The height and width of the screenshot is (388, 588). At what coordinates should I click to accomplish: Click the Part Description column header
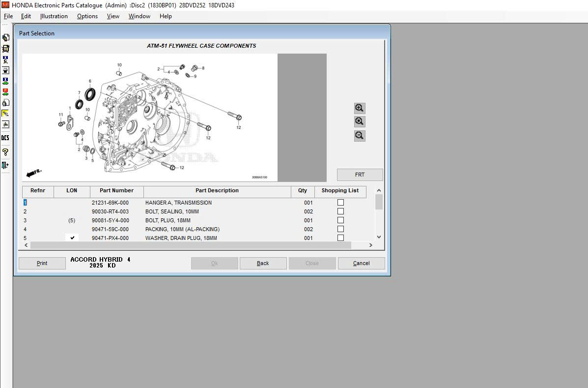(x=217, y=191)
